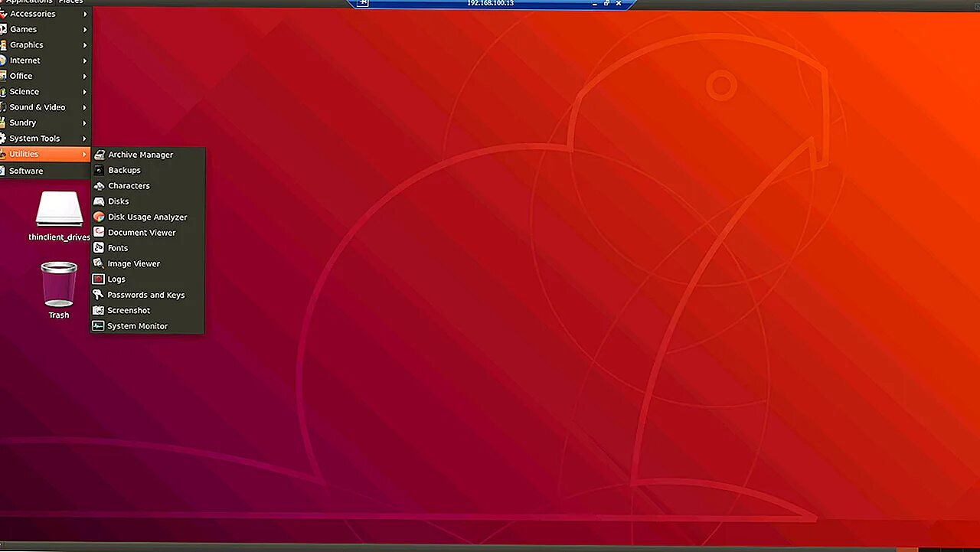The image size is (980, 552).
Task: Click the Image Viewer icon
Action: [x=99, y=263]
